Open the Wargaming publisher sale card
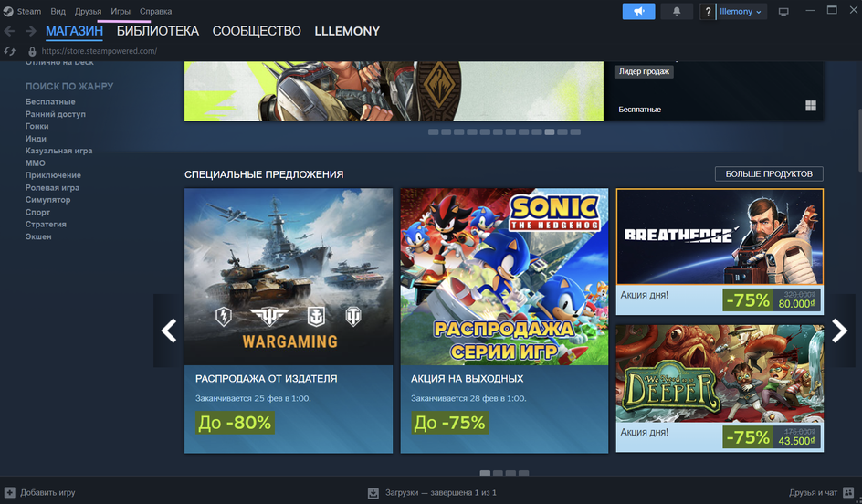Screen dimensions: 862x504 tap(289, 320)
